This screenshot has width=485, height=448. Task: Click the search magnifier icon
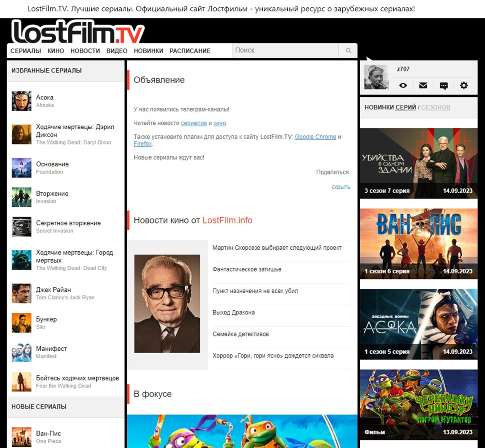(348, 50)
